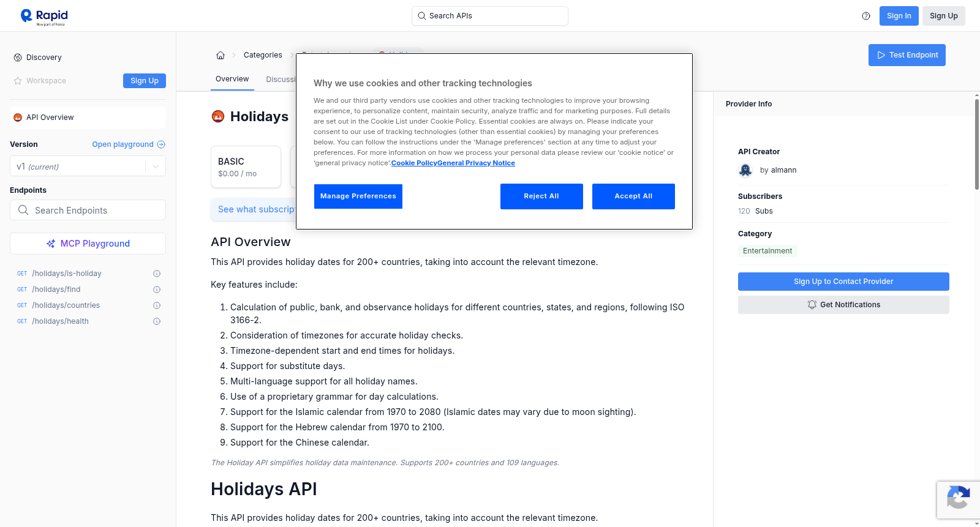Open the General Privacy Notice link
Screen dimensions: 980x527
[476, 163]
